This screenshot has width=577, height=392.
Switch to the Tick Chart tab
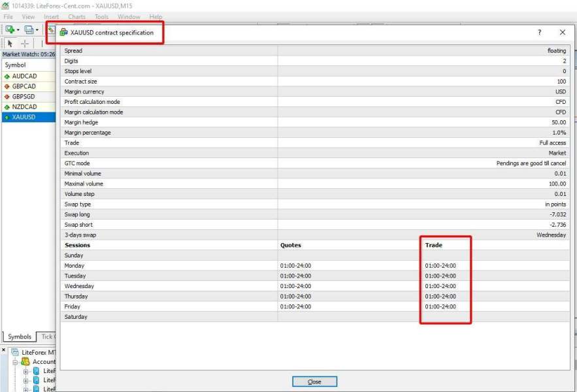(47, 336)
